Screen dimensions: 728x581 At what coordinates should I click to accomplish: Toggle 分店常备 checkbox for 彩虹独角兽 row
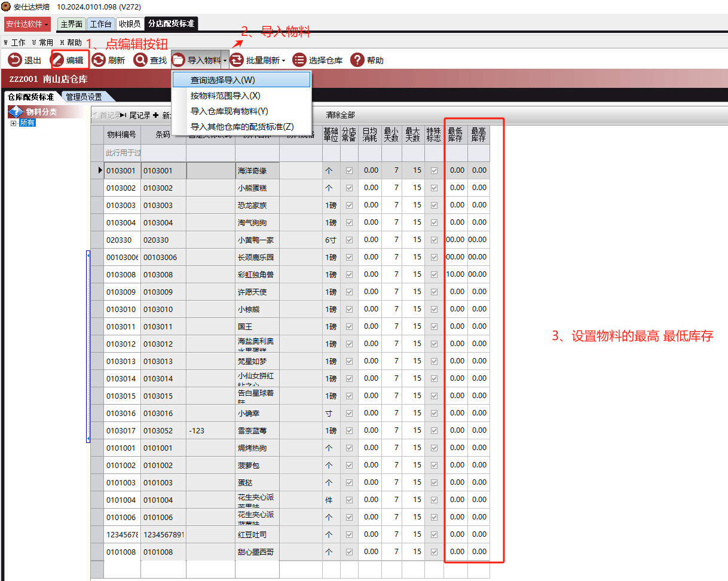pos(350,274)
